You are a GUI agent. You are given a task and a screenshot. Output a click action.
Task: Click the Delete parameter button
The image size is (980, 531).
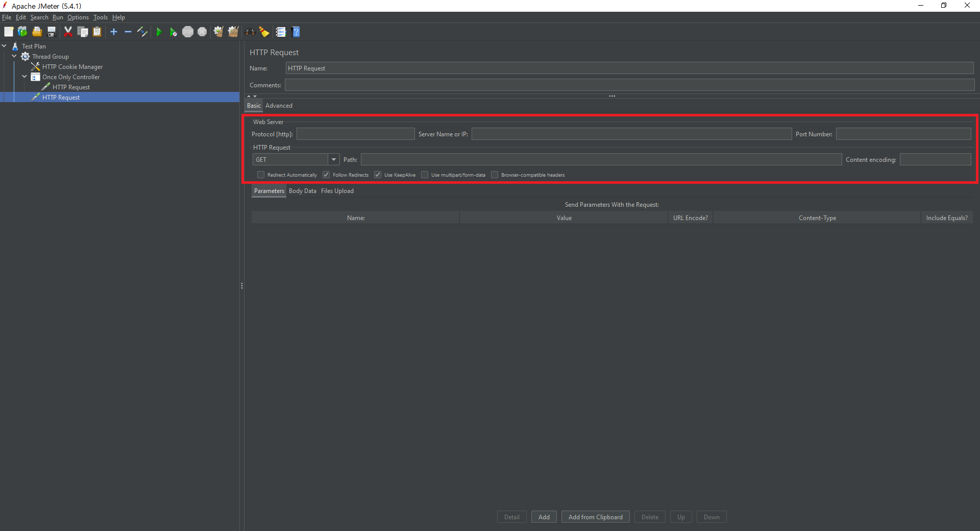pos(650,517)
